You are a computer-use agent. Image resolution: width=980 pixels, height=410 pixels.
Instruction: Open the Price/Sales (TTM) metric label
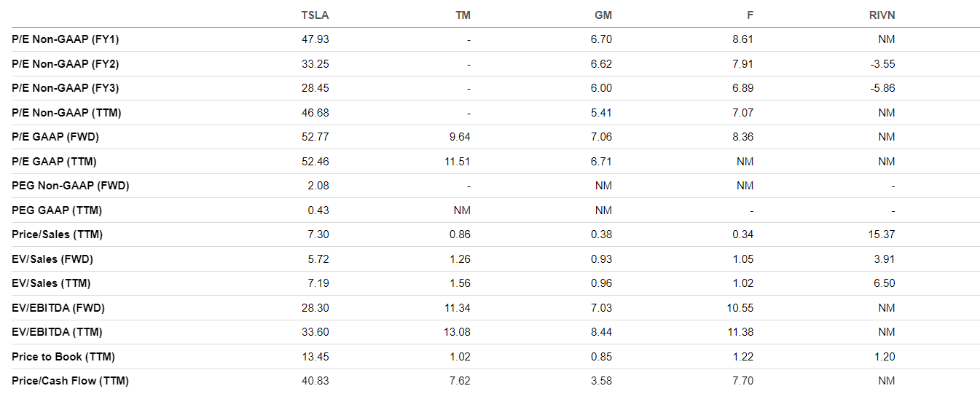(57, 234)
